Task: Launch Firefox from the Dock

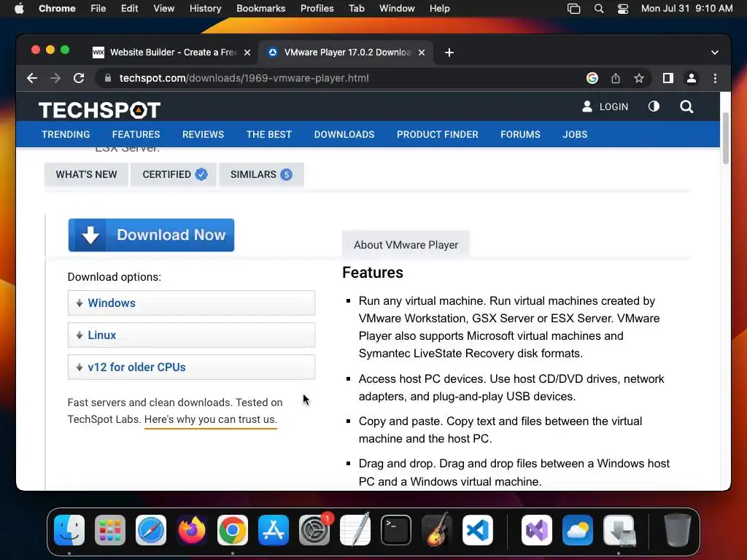Action: (192, 530)
